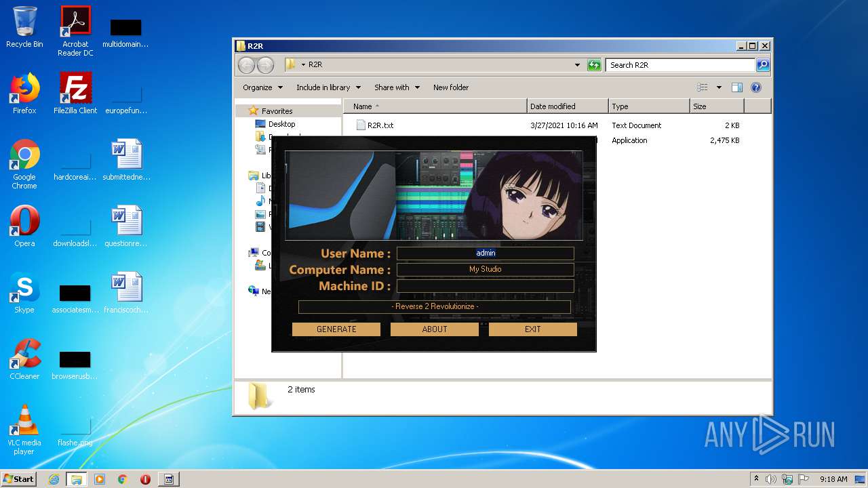This screenshot has height=488, width=868.
Task: Select the submittedne... Word document icon
Action: point(126,160)
